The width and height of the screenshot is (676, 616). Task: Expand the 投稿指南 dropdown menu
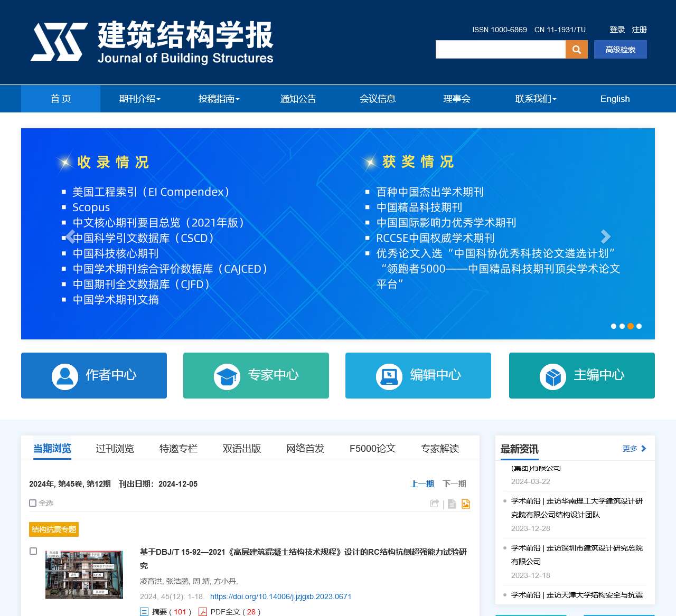pos(219,99)
